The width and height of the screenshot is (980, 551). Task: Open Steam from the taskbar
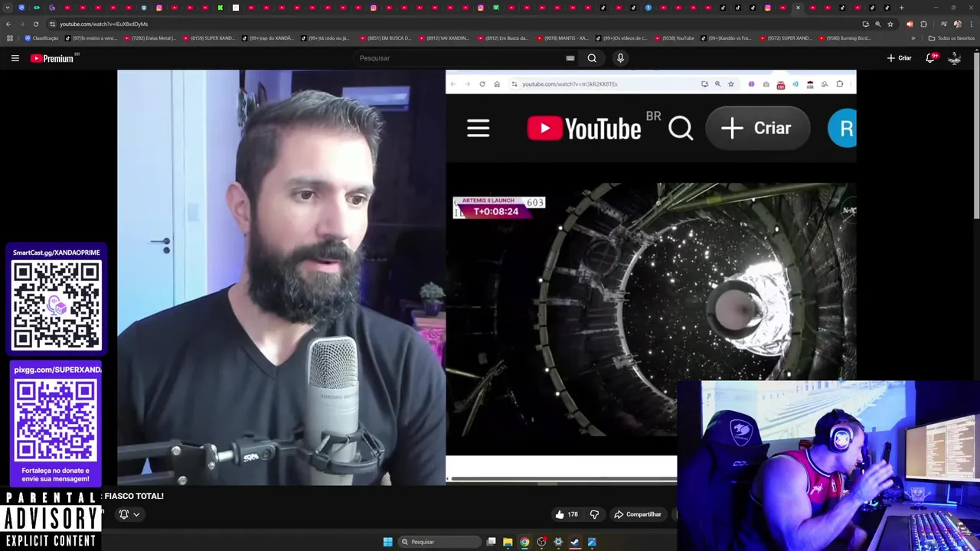point(575,542)
